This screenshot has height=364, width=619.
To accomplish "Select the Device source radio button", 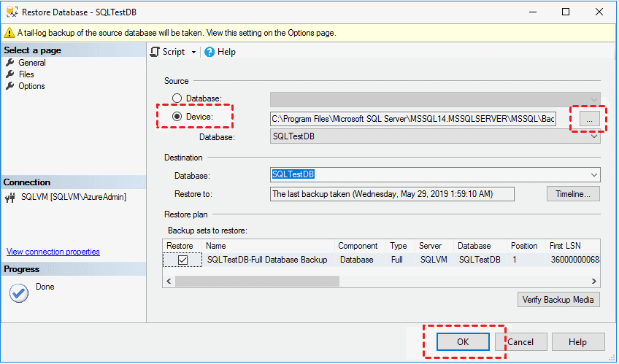I will pos(177,117).
